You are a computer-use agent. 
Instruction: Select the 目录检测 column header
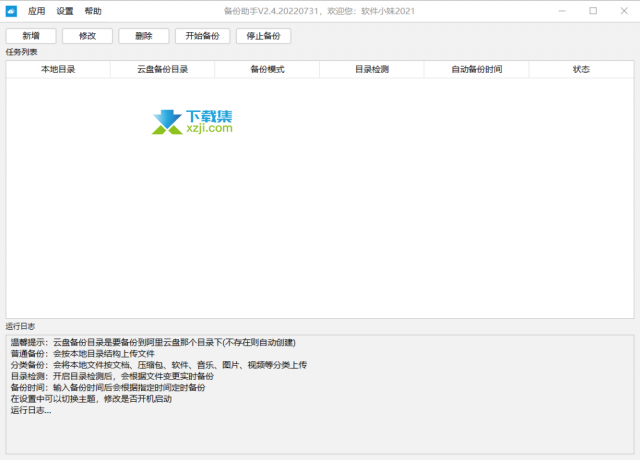pos(372,69)
